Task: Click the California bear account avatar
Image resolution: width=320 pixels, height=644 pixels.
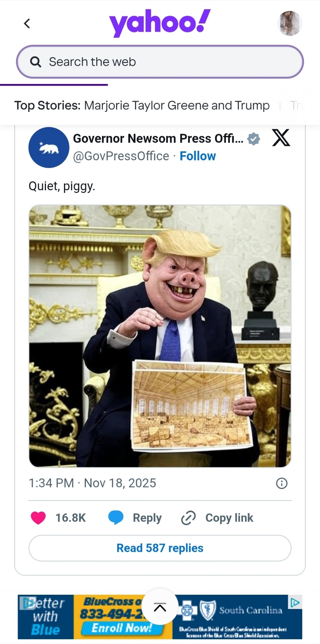Action: click(49, 147)
